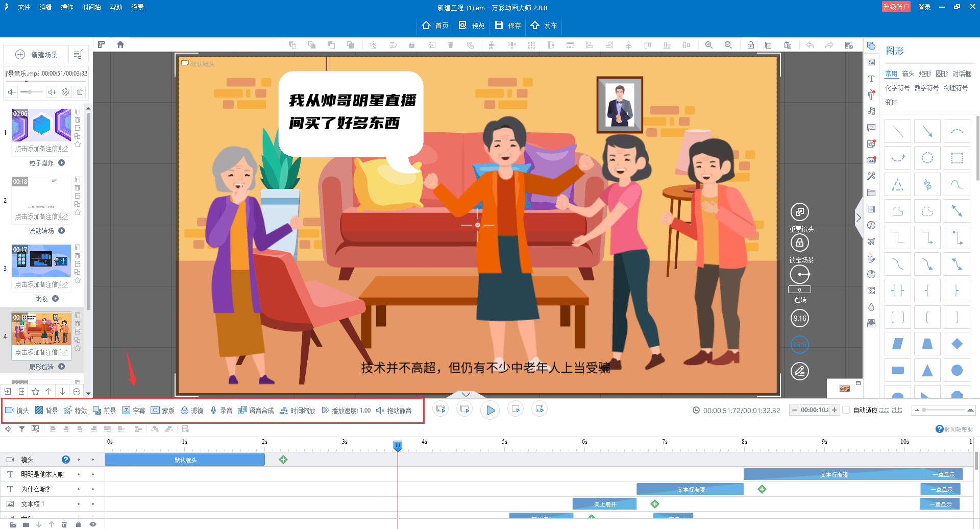Click the 滤镜 filter tool icon
980x529 pixels.
point(192,411)
